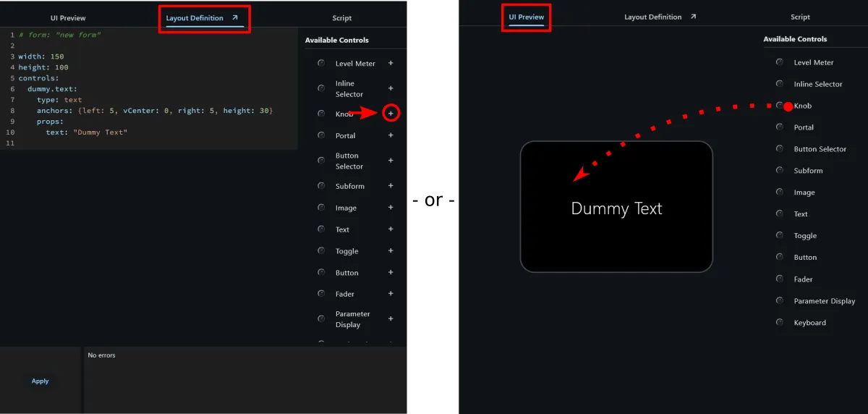Add a Knob using its plus icon
The width and height of the screenshot is (868, 414).
(391, 114)
